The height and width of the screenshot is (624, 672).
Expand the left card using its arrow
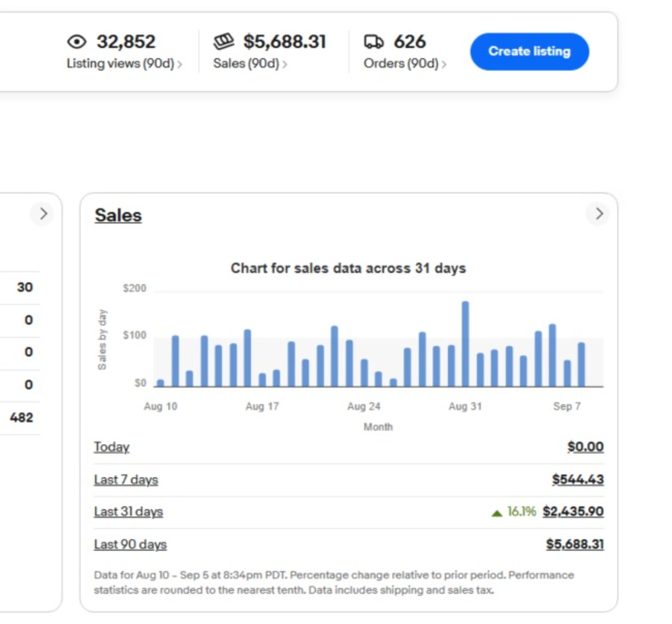(x=43, y=214)
